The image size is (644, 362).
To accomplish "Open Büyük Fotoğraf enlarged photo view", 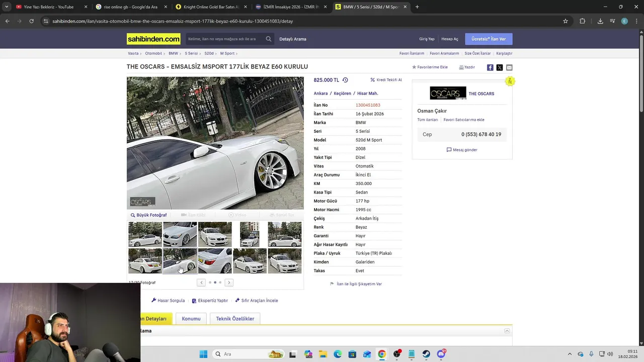I will tap(148, 215).
